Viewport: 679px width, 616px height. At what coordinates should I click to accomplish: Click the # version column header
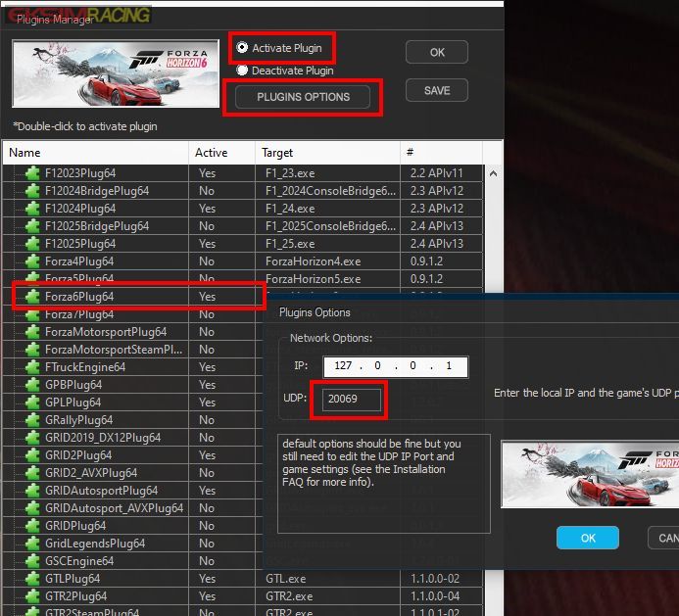pyautogui.click(x=441, y=153)
